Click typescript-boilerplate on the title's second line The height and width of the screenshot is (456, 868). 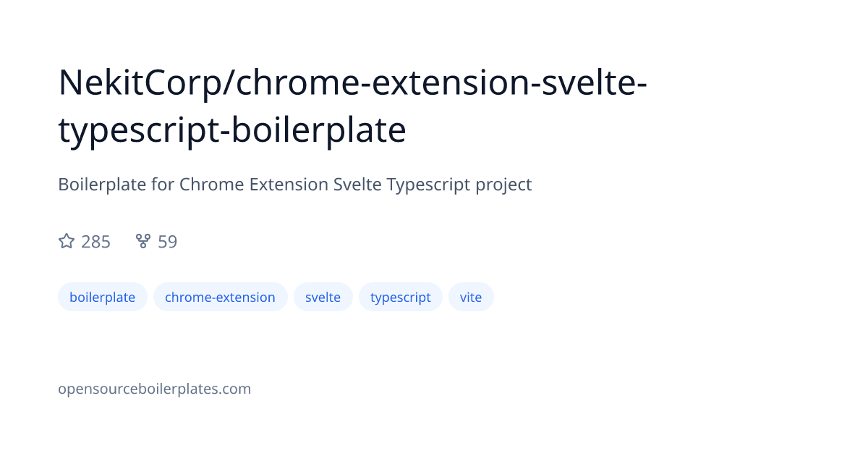(x=232, y=130)
